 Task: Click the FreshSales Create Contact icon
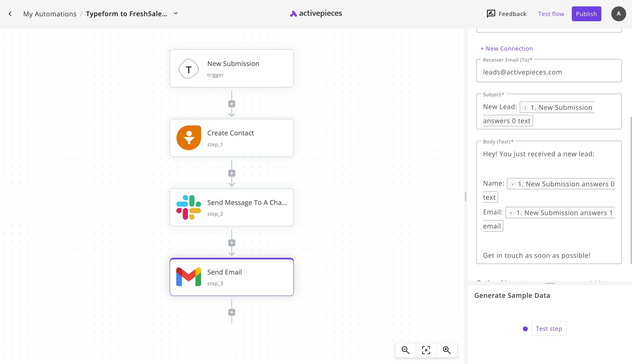click(189, 138)
